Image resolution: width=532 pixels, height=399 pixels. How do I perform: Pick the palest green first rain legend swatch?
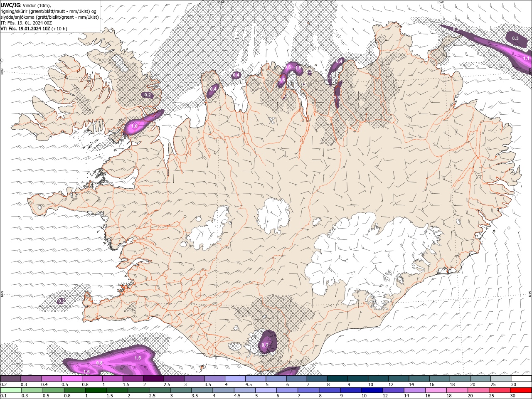(x=11, y=391)
